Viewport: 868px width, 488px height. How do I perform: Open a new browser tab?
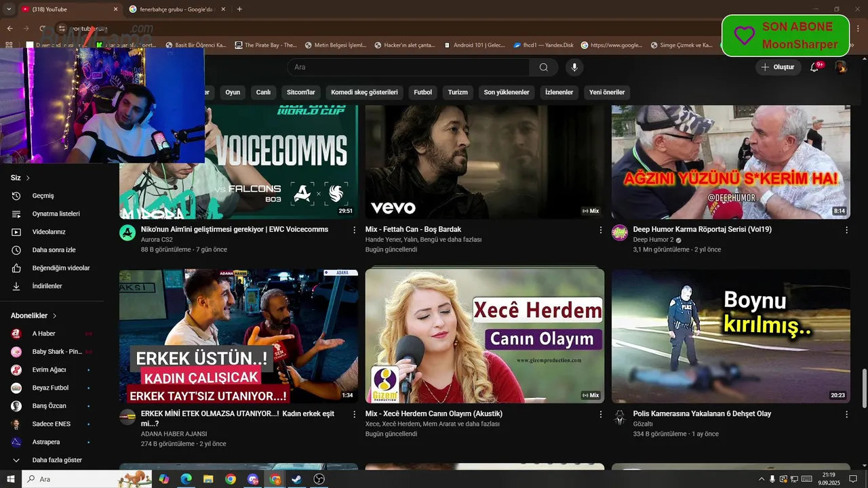[x=239, y=9]
